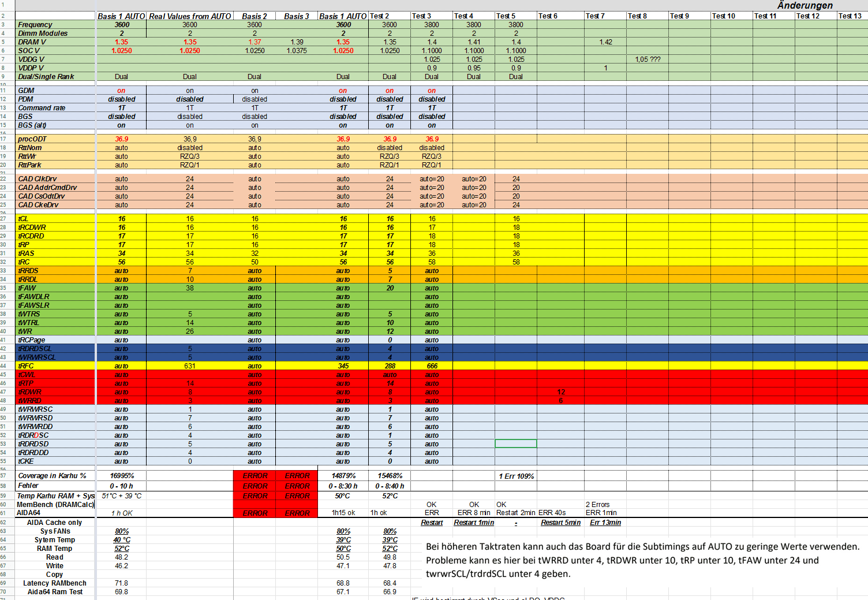Click Fehler value '0 - 8:30 h'
Screen dimensions: 868x600
343,486
